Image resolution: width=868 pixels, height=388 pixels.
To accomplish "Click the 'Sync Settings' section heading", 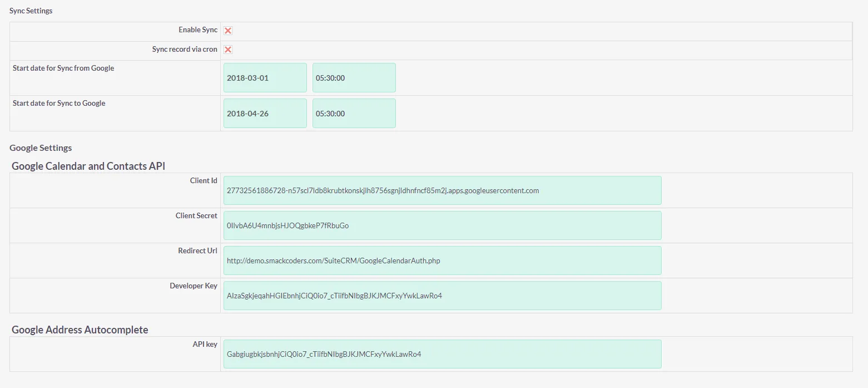I will 31,11.
